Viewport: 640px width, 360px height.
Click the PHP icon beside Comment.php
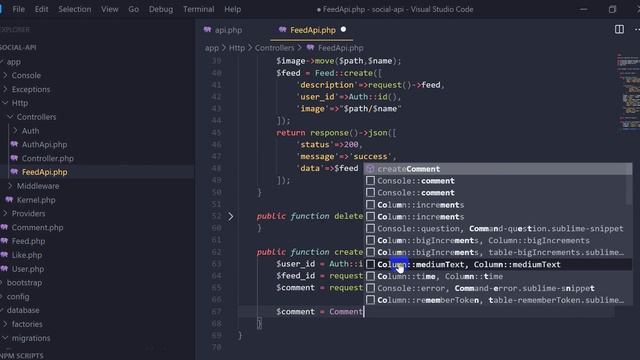click(4, 227)
